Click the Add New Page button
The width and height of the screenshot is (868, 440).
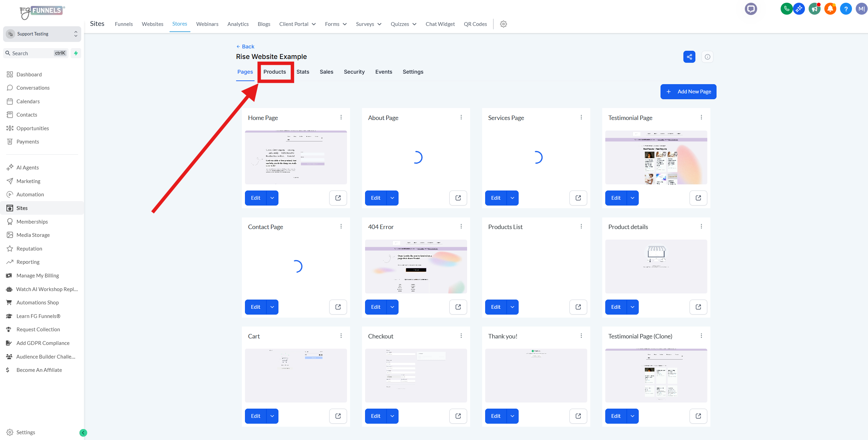coord(688,92)
